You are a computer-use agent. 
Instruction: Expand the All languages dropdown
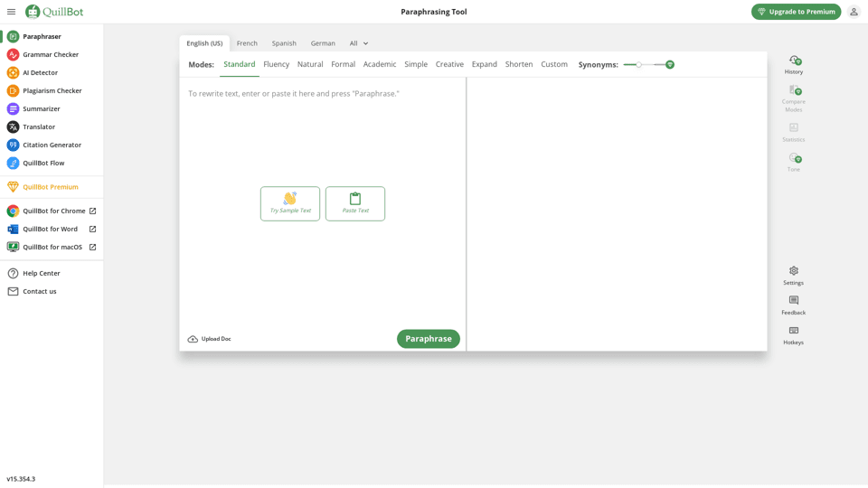tap(359, 43)
